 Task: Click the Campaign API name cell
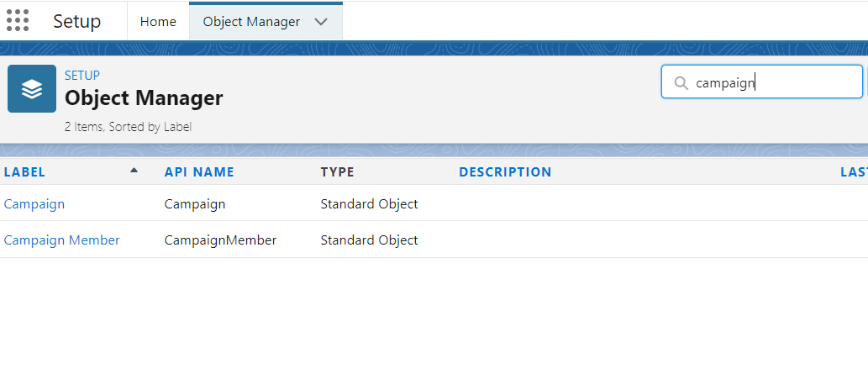[x=195, y=204]
